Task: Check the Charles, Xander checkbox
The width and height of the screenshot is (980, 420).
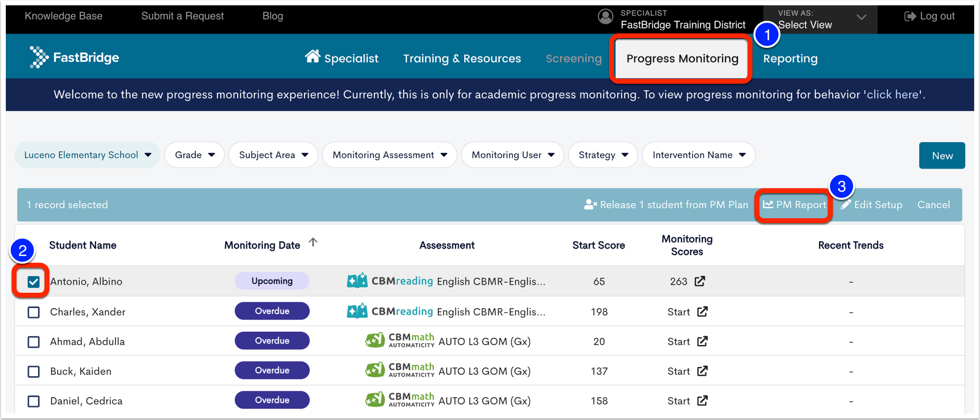Action: [33, 312]
